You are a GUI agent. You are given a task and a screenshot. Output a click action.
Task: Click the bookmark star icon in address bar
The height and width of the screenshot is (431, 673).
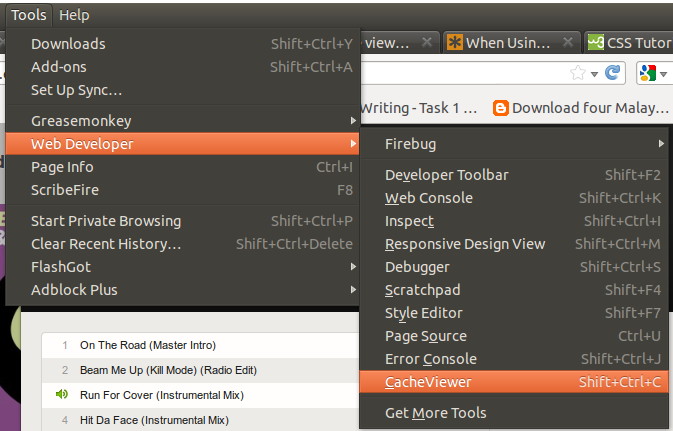(578, 73)
